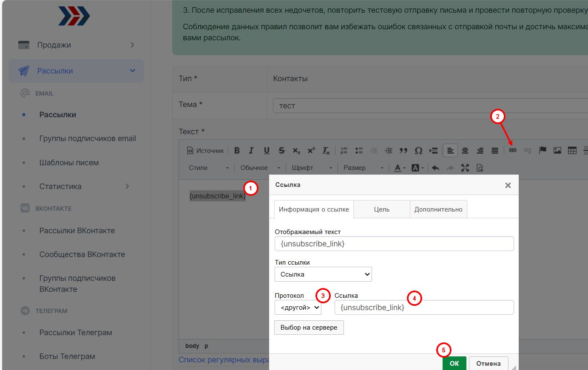Insert a block quote
This screenshot has width=588, height=370.
(403, 150)
